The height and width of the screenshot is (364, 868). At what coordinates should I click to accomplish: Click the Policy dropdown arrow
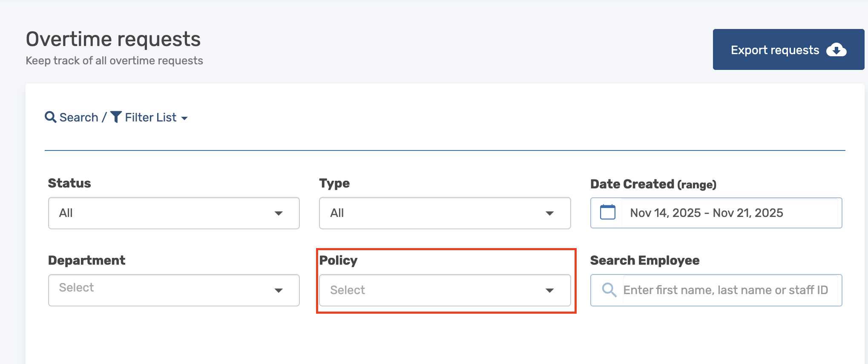549,290
